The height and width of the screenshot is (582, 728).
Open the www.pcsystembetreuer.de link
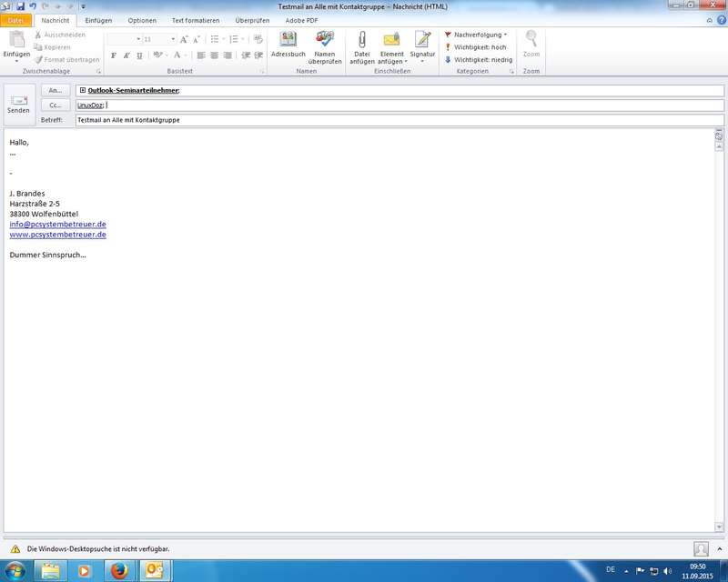point(57,235)
